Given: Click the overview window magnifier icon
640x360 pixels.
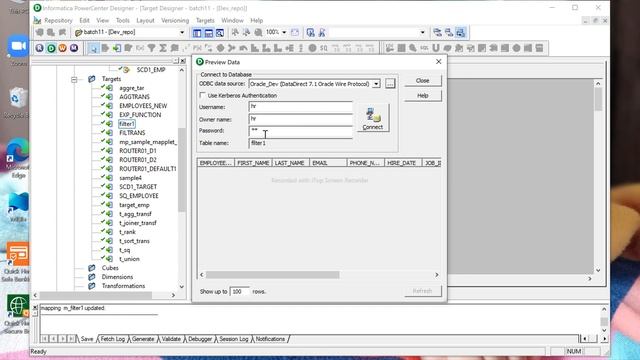Looking at the screenshot, I should pos(220,33).
